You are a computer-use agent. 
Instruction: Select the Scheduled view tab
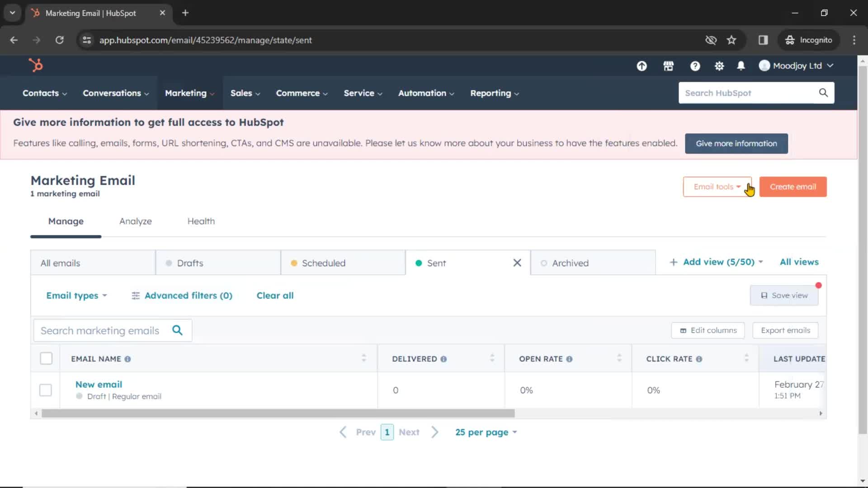coord(343,263)
